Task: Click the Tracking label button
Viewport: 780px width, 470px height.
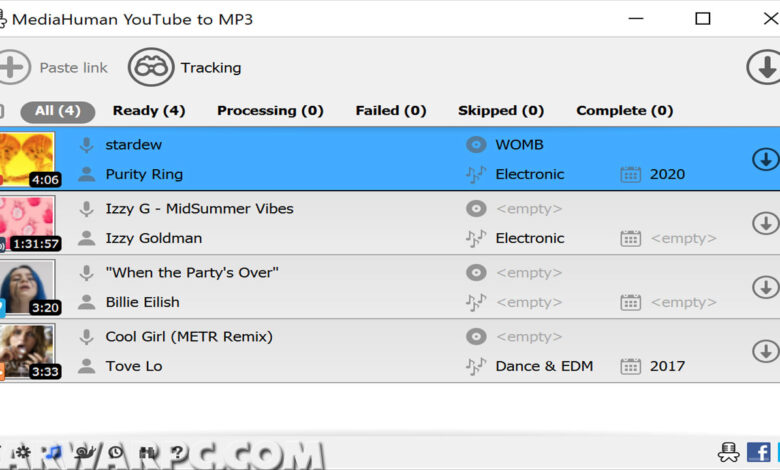Action: tap(211, 68)
